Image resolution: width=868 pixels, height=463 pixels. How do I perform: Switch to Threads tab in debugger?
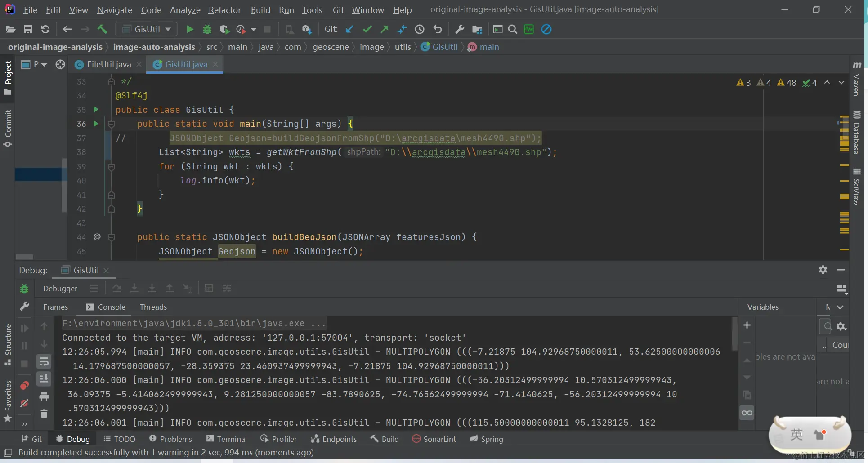coord(153,307)
